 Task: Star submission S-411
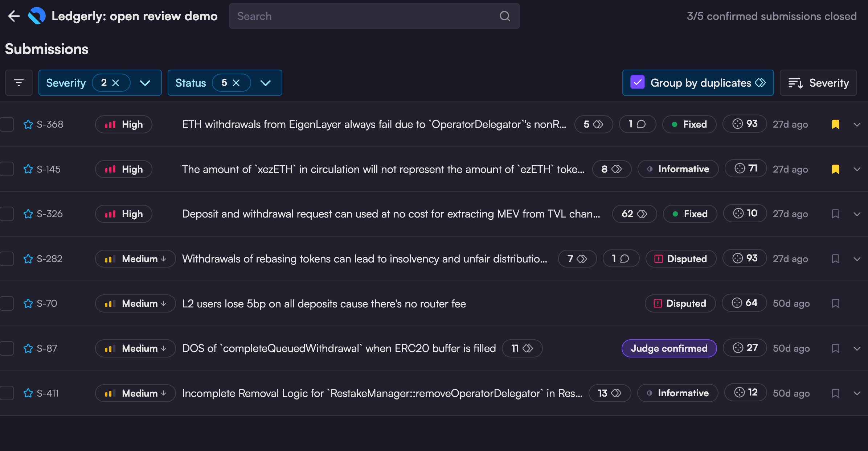(x=28, y=393)
